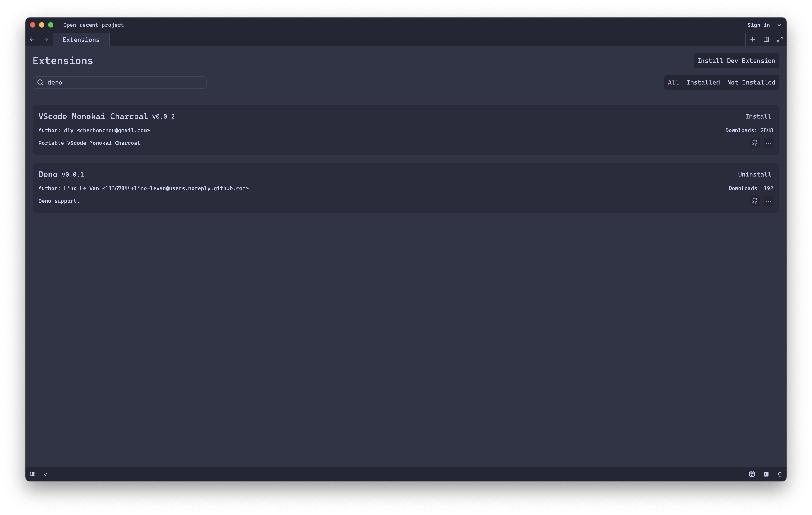Screen dimensions: 812x515
Task: Switch to the Extensions tab
Action: tap(81, 40)
